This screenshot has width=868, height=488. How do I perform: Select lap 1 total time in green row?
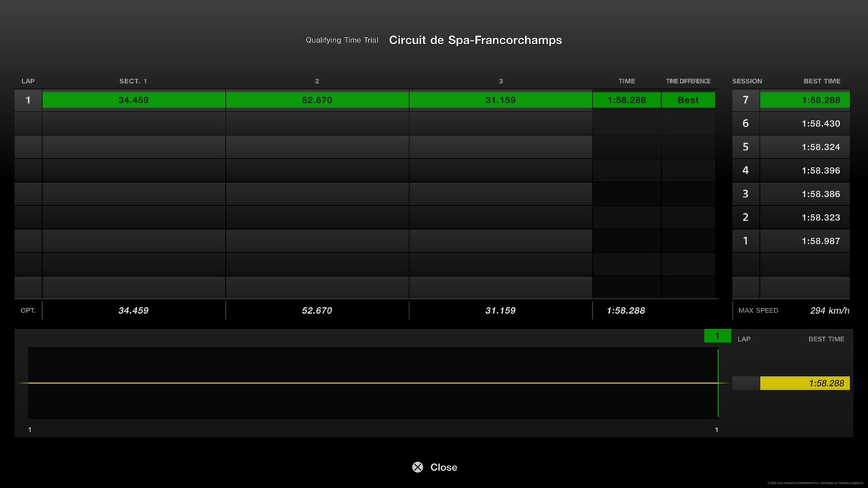[x=626, y=100]
